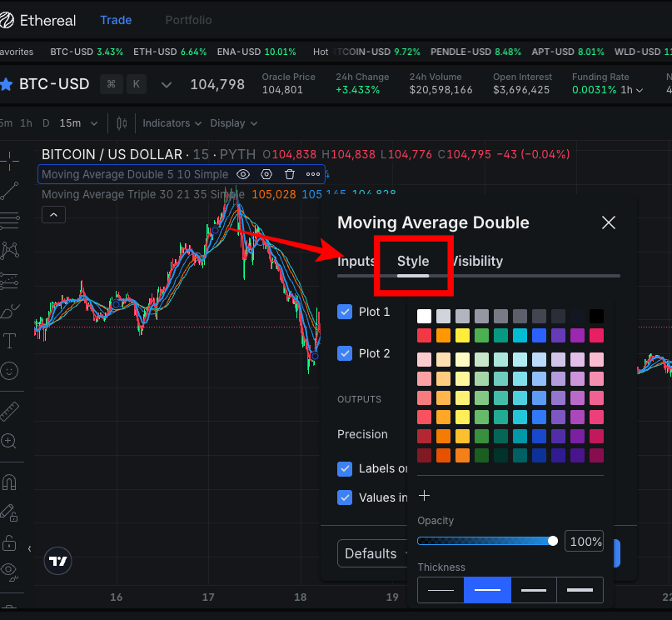Collapse the indicator legend arrow
The width and height of the screenshot is (672, 620).
point(53,215)
